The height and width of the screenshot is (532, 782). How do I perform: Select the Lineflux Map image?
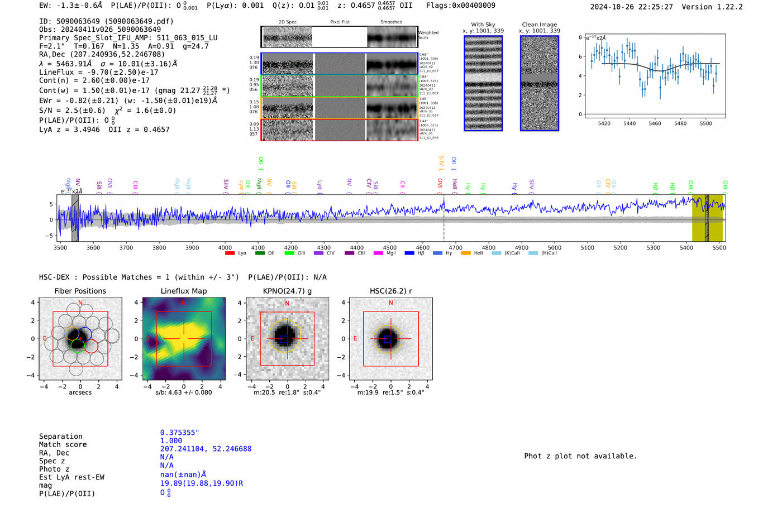point(184,339)
